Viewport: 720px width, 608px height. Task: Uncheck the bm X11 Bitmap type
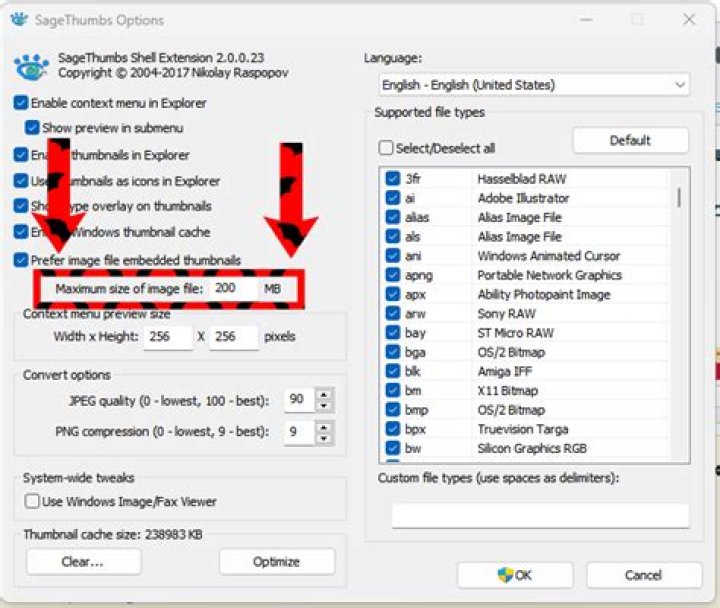click(x=393, y=390)
